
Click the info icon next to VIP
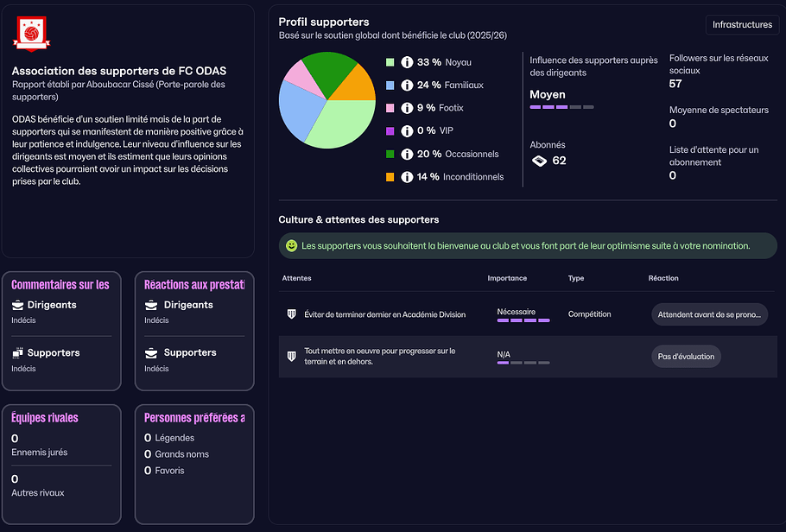(x=407, y=131)
